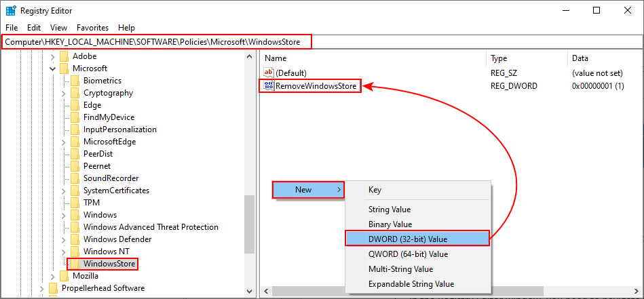The height and width of the screenshot is (299, 644).
Task: Click the Registry Editor app icon in title bar
Action: point(12,11)
